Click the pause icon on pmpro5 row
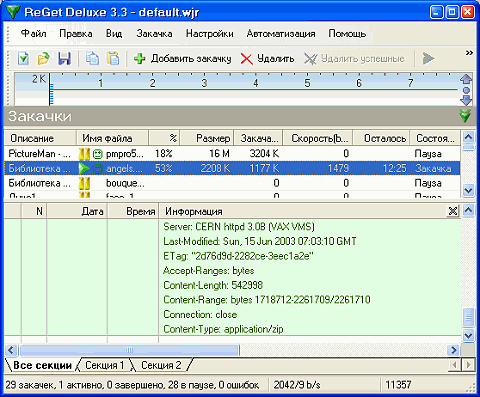Screen dimensions: 480x397 pos(84,154)
